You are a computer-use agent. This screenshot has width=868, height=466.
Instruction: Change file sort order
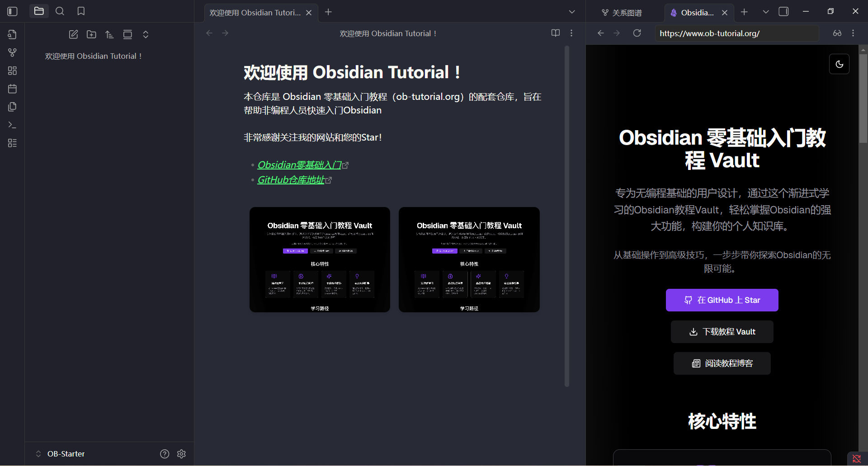109,34
